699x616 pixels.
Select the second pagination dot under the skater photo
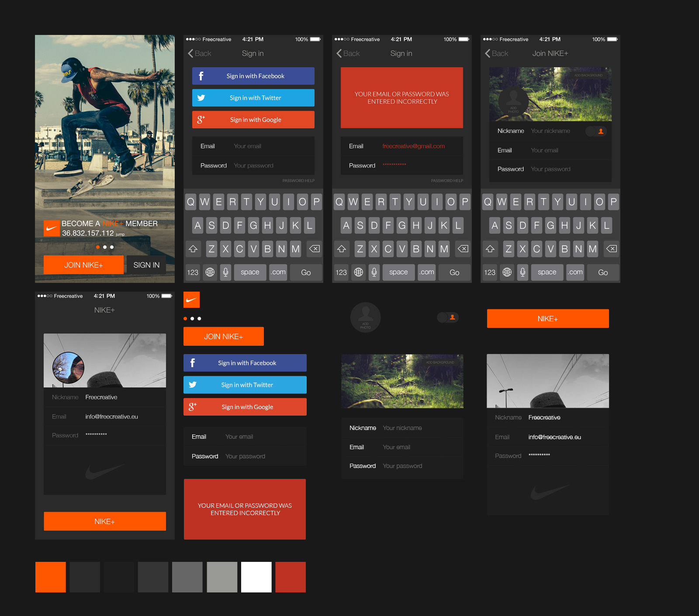tap(104, 247)
